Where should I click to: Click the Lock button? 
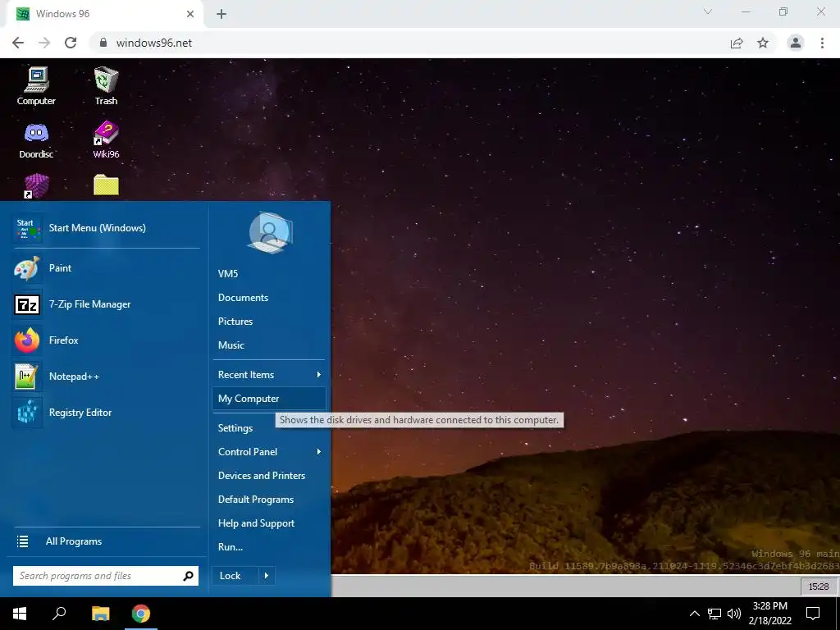(x=235, y=576)
